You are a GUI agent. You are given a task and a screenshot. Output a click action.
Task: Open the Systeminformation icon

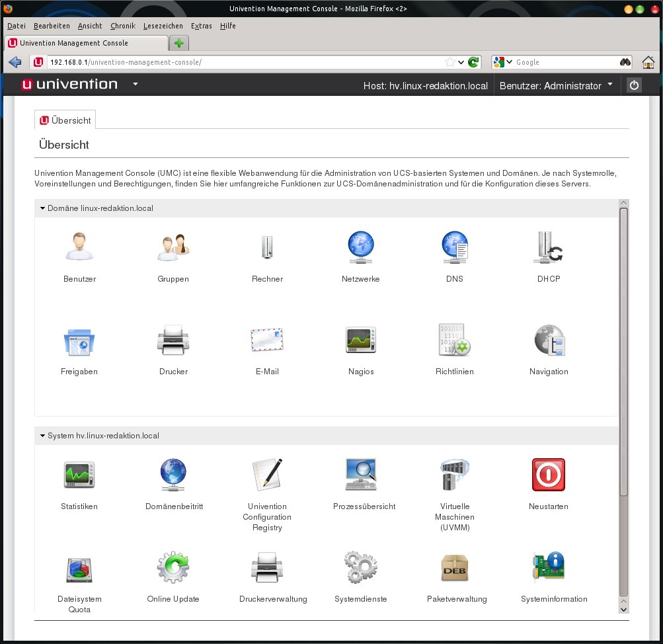[549, 567]
